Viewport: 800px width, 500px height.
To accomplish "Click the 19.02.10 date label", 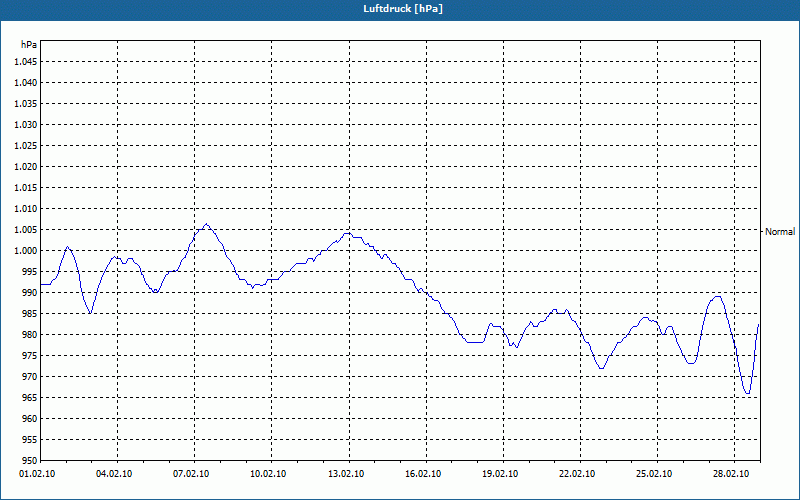I will click(500, 474).
